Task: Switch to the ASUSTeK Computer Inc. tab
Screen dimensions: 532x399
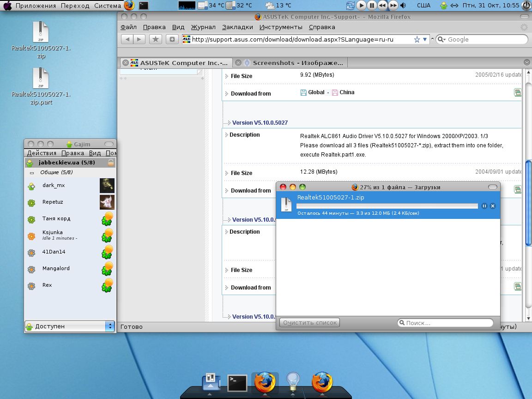Action: (x=176, y=63)
